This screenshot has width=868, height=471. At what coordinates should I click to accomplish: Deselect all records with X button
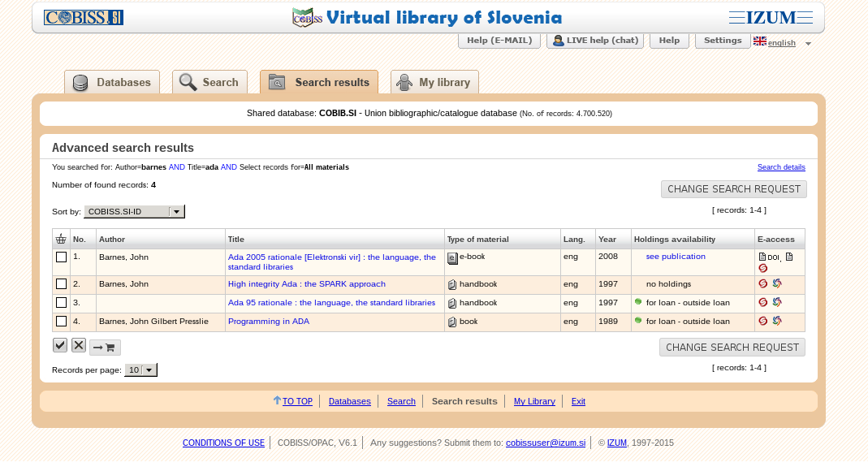[x=79, y=345]
